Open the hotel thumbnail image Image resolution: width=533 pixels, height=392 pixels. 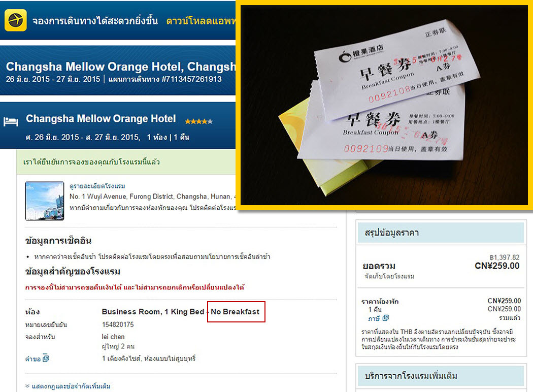(x=45, y=201)
